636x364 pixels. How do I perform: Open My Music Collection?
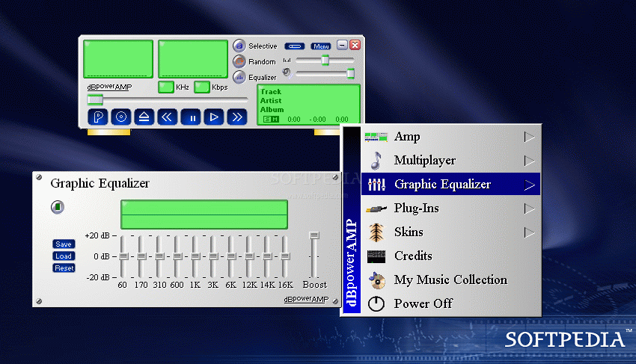tap(450, 280)
